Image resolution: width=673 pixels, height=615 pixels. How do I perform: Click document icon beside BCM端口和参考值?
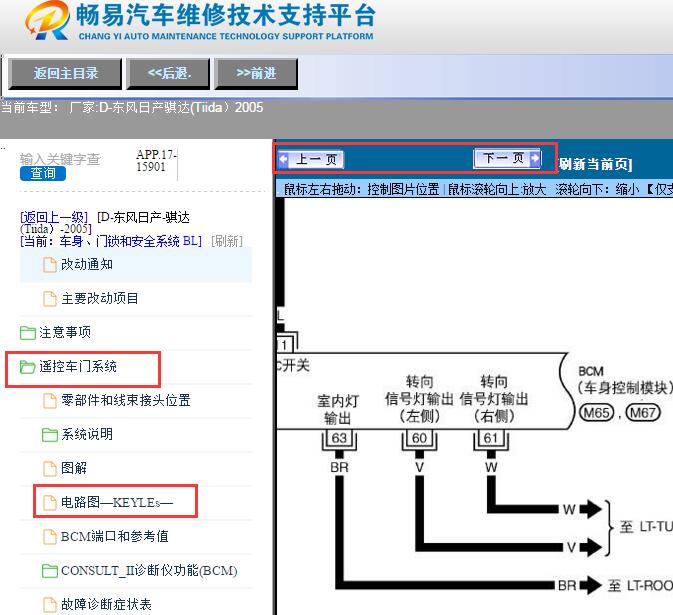(x=50, y=536)
